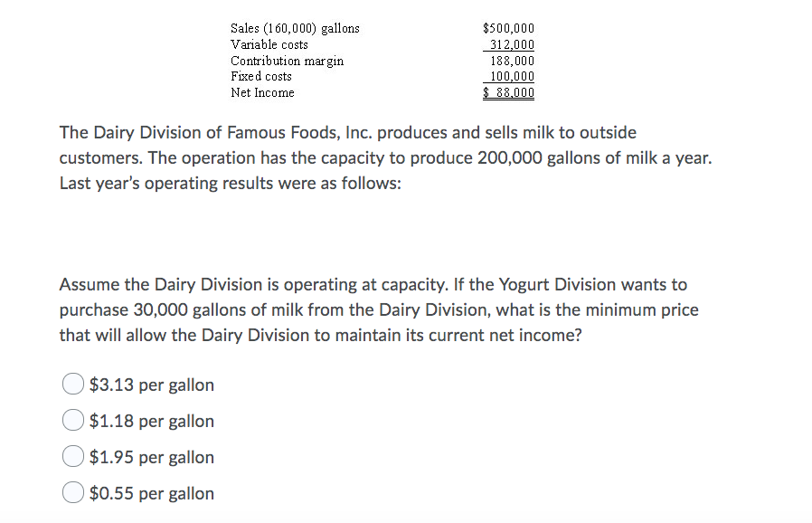This screenshot has width=812, height=523.
Task: Select the $1.95 per gallon option
Action: click(x=72, y=456)
